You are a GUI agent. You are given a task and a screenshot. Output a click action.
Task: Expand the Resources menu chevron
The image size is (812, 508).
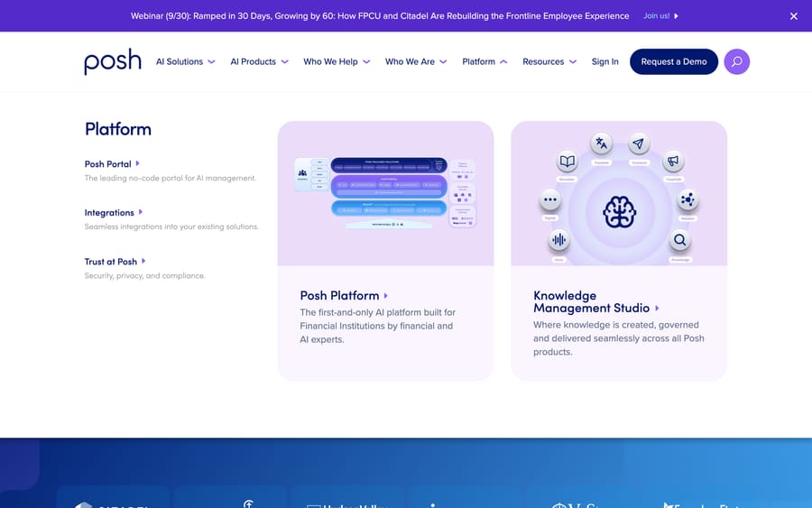[x=573, y=61]
